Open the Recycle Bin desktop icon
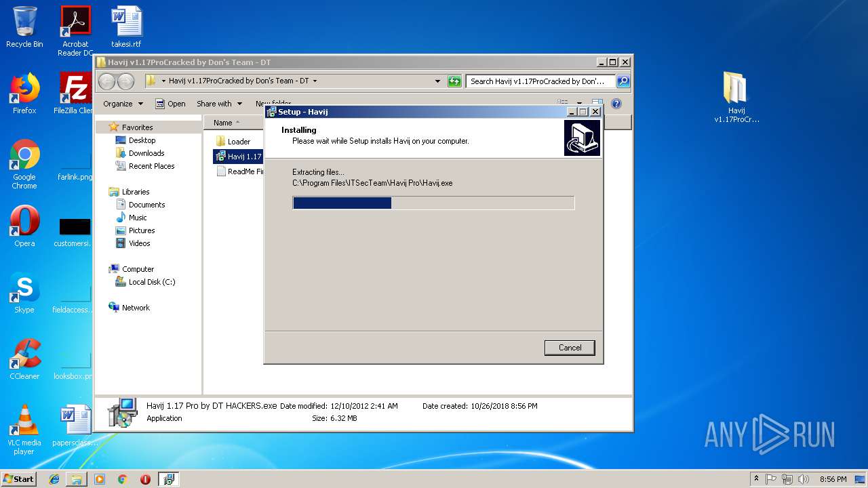The width and height of the screenshot is (868, 488). (x=24, y=27)
